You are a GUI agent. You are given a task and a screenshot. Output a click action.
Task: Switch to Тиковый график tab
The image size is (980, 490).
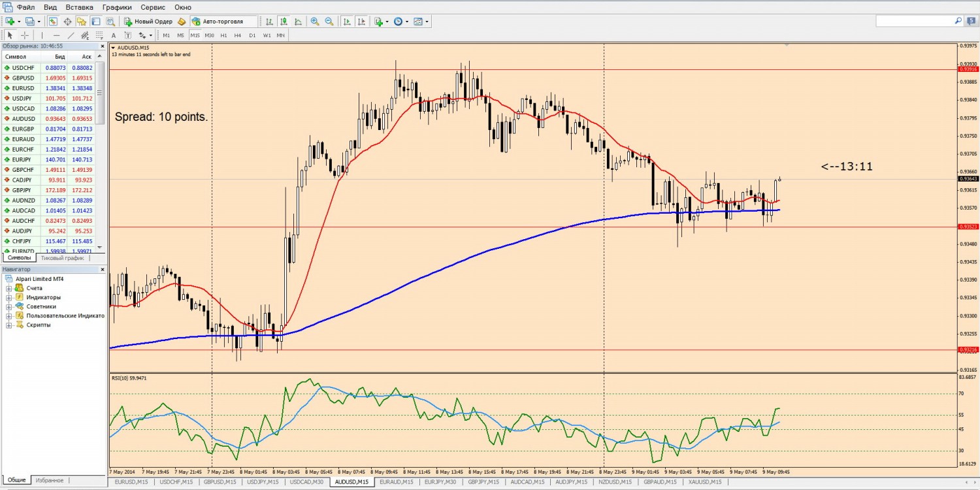(x=63, y=258)
